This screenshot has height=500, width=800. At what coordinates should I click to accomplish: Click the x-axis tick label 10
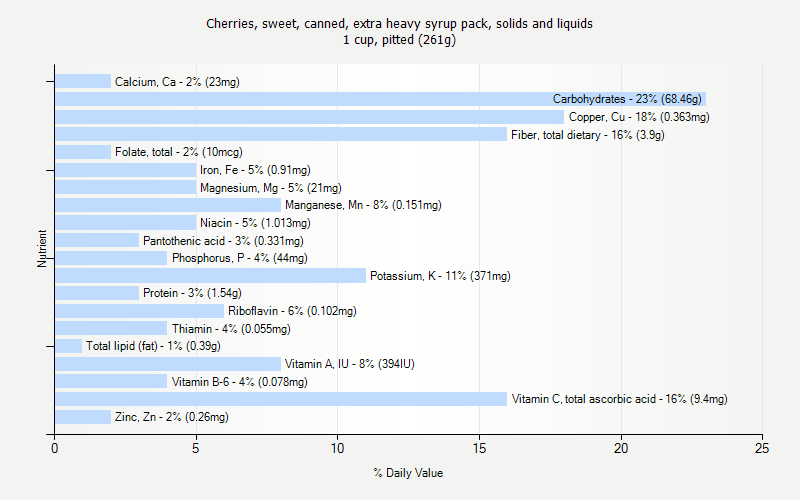(337, 448)
